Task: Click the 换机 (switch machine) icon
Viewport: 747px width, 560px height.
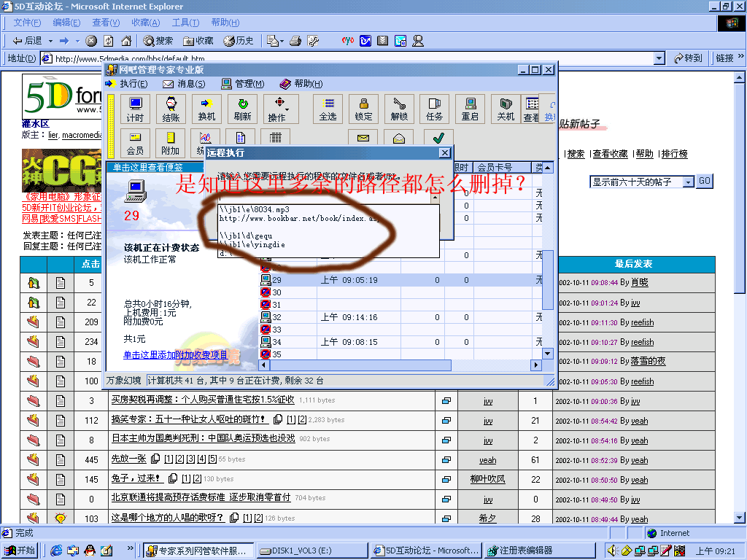Action: click(206, 109)
